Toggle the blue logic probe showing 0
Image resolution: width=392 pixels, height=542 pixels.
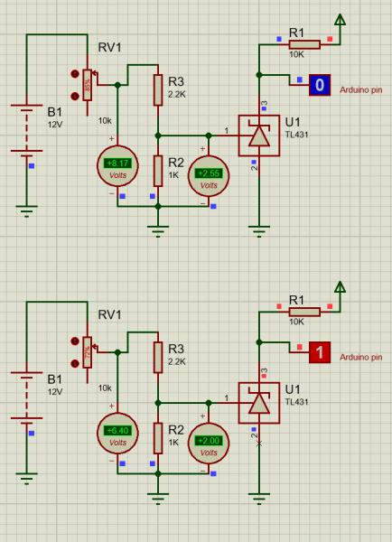(x=320, y=85)
